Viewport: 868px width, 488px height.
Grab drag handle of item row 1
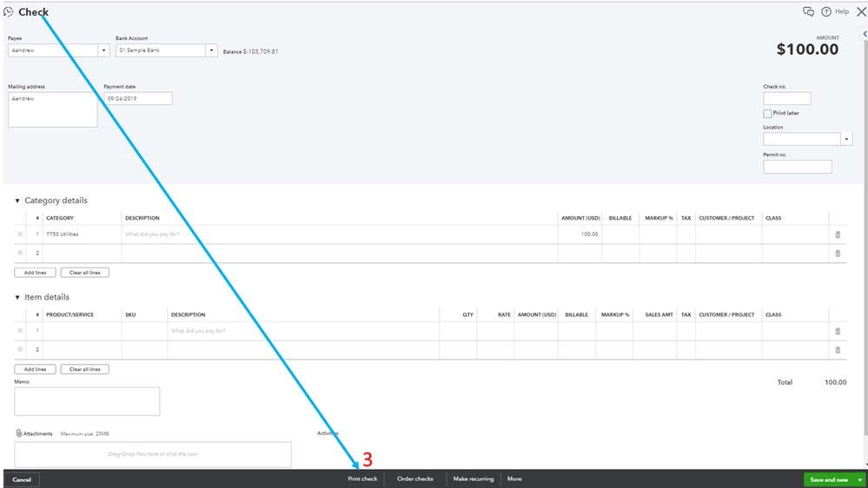(x=20, y=331)
